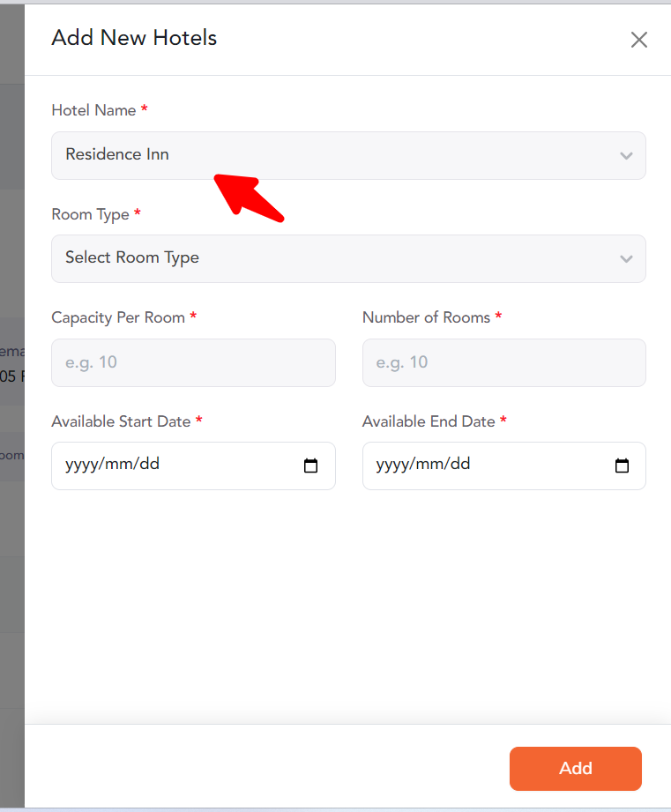Click the Capacity Per Room input field
Screen dimensions: 671x812
[x=193, y=362]
